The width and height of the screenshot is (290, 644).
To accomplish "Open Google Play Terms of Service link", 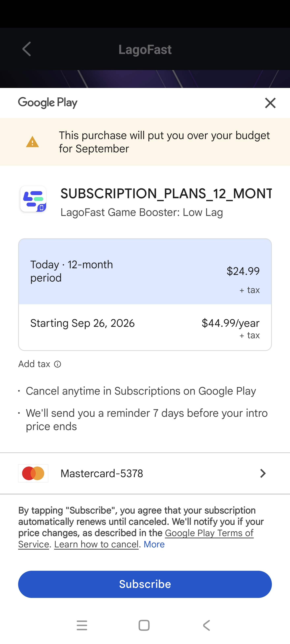I will tap(209, 533).
